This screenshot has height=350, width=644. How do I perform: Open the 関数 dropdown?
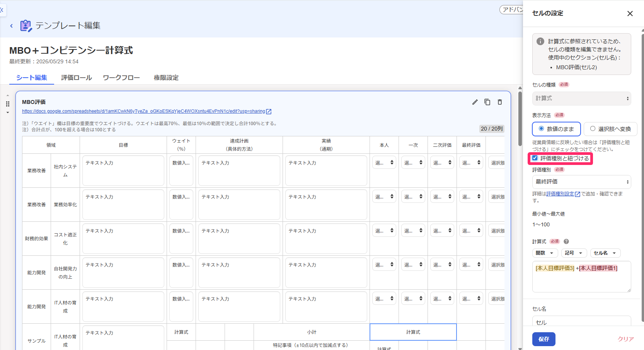545,253
